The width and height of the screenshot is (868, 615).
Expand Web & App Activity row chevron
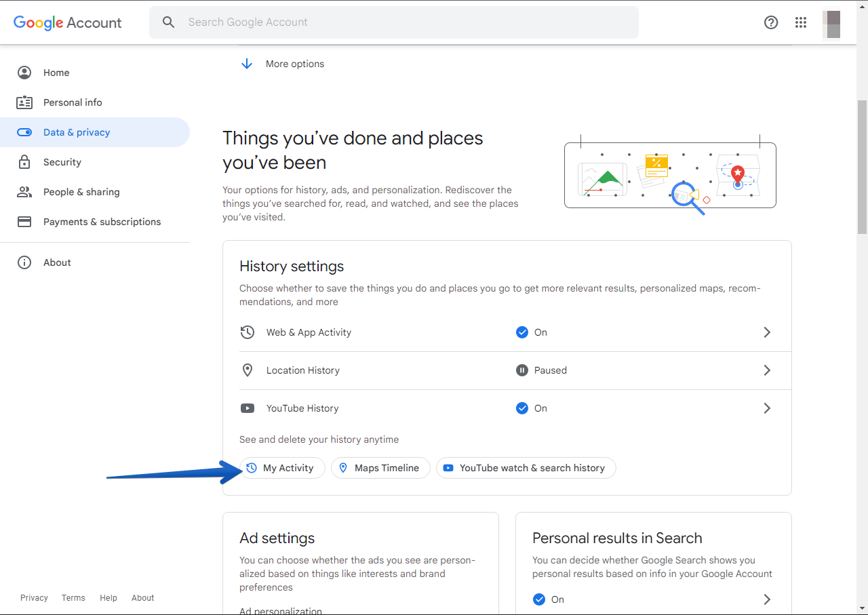pyautogui.click(x=767, y=332)
